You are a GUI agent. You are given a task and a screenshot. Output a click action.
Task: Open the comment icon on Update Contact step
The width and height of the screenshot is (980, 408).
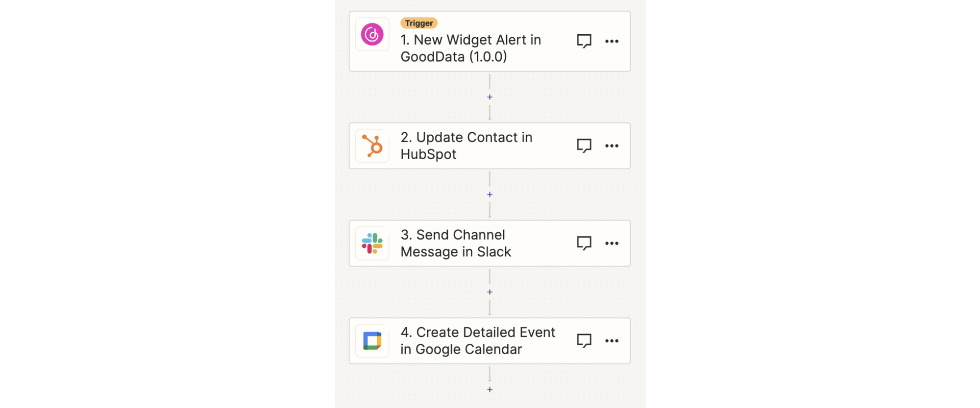tap(584, 145)
